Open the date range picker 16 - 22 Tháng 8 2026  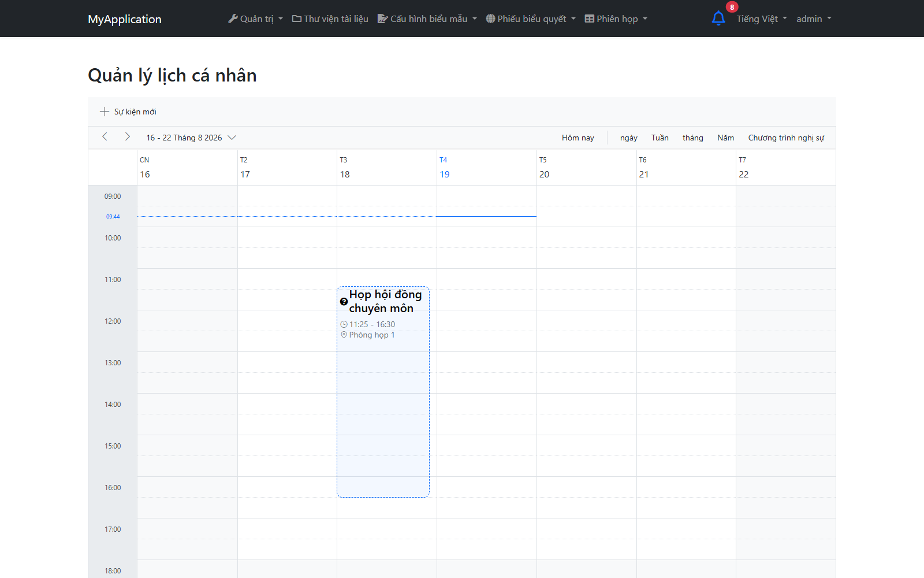pyautogui.click(x=191, y=138)
